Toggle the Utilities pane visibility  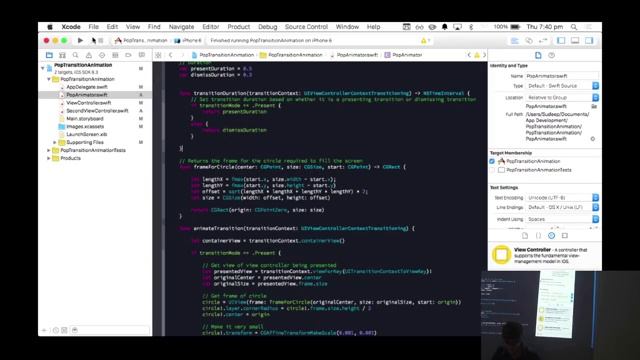(589, 40)
